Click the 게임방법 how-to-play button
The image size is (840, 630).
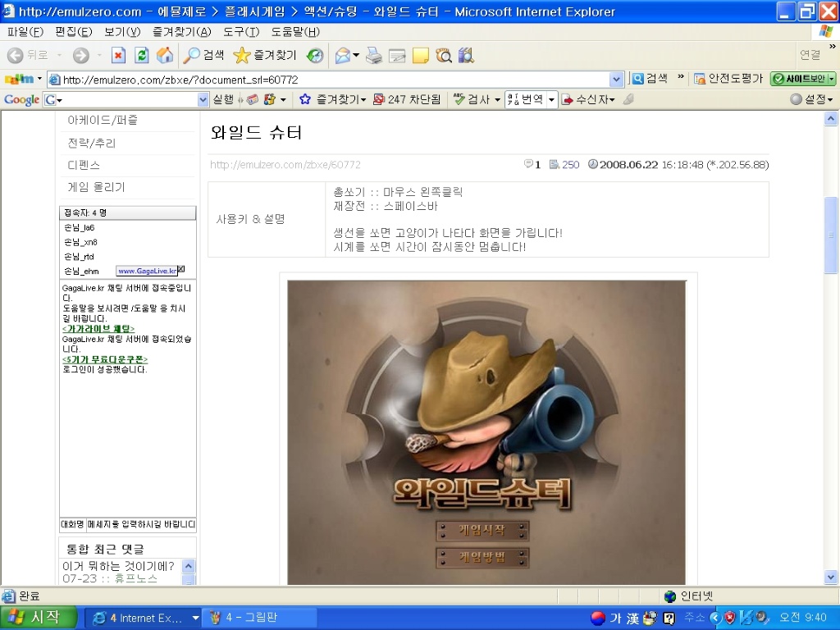(482, 557)
